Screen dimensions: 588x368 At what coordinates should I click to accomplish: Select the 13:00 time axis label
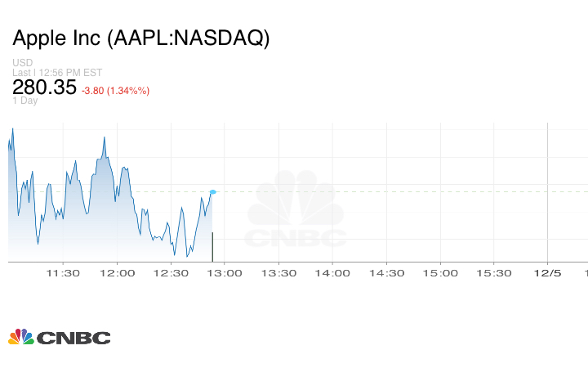coord(225,273)
